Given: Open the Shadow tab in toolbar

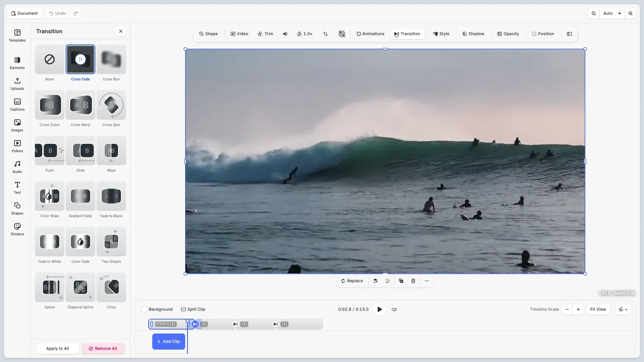Looking at the screenshot, I should (x=473, y=34).
